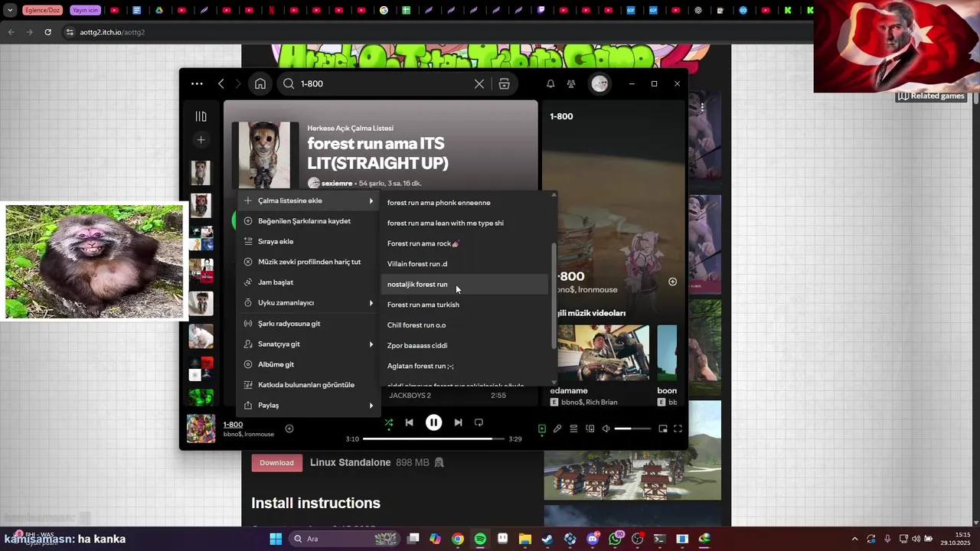Viewport: 980px width, 551px height.
Task: Choose Sıraya ekle from context menu
Action: pyautogui.click(x=310, y=242)
